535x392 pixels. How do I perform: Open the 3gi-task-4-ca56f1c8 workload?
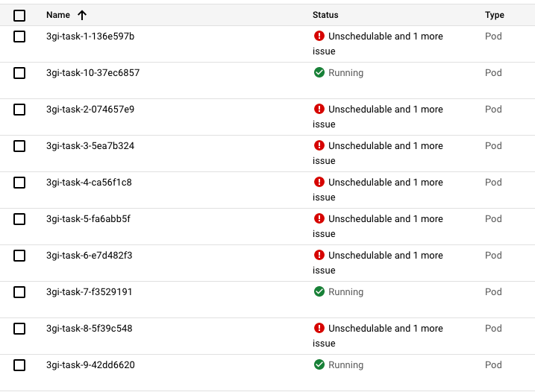point(89,183)
